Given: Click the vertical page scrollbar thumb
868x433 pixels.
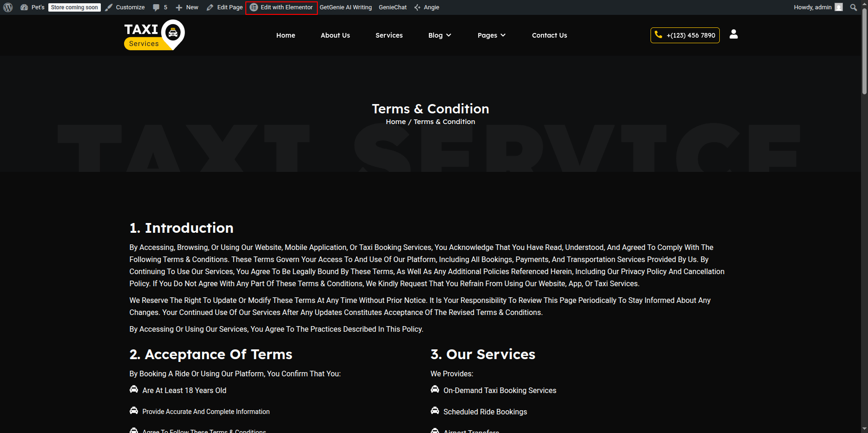Looking at the screenshot, I should [x=864, y=51].
